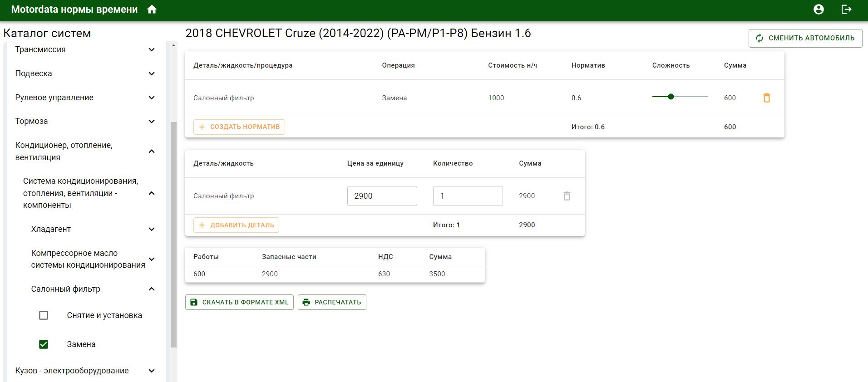Viewport: 868px width, 382px height.
Task: Click the Motordata нормы времени title
Action: point(74,10)
